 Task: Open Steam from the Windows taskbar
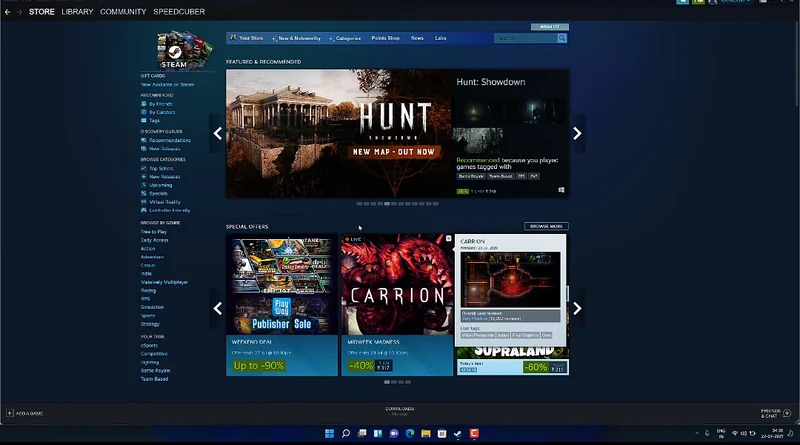point(458,433)
